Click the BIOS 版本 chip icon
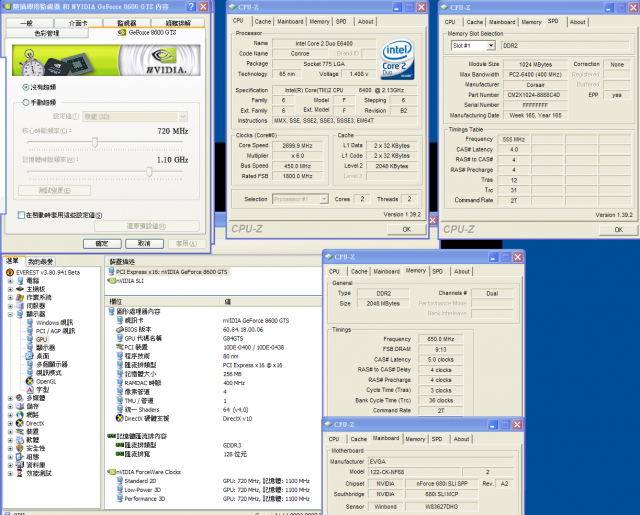The width and height of the screenshot is (640, 515). click(x=120, y=329)
